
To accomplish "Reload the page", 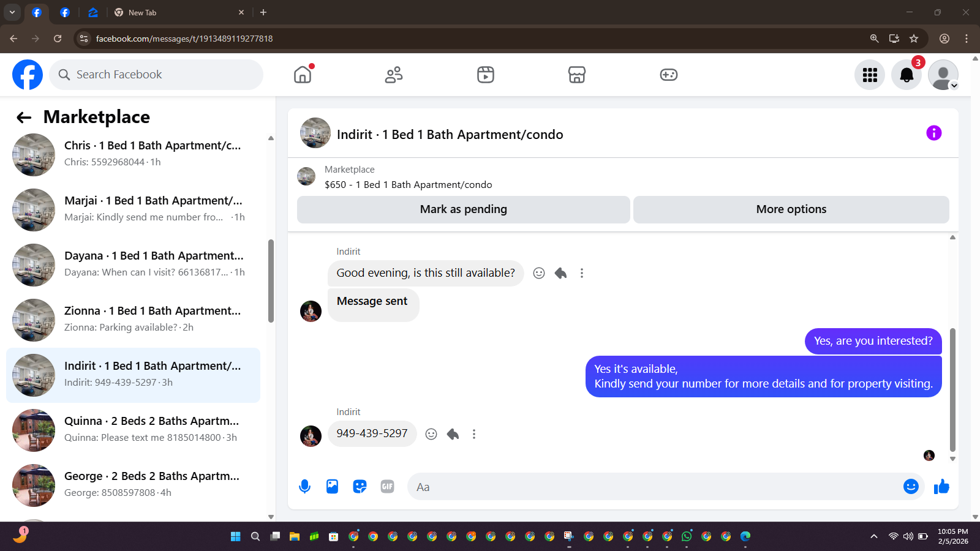I will click(x=58, y=39).
